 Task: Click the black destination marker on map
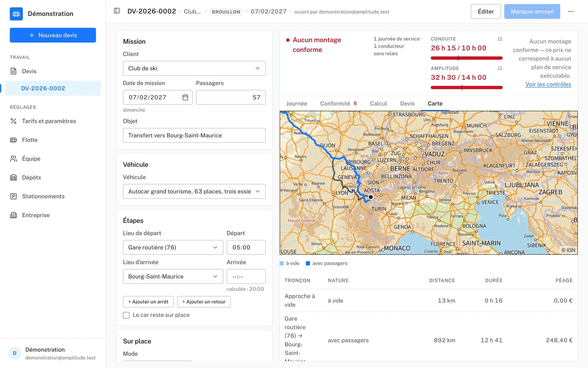click(x=371, y=197)
